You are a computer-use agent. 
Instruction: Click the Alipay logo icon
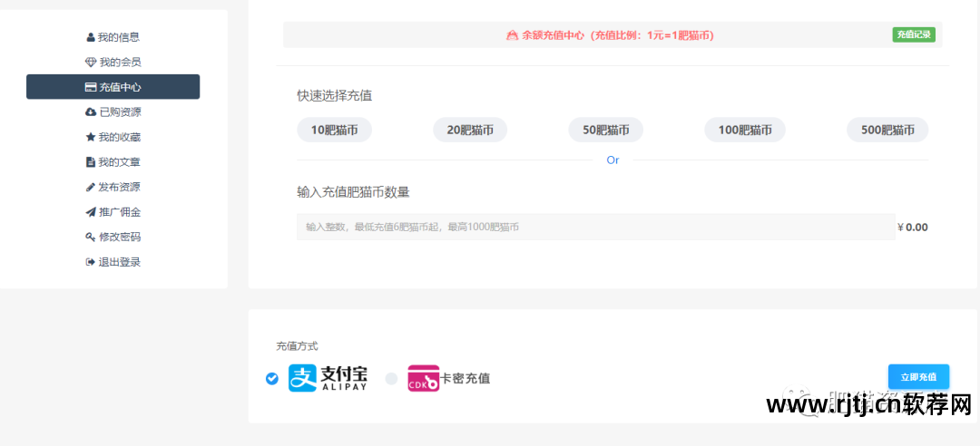(303, 378)
